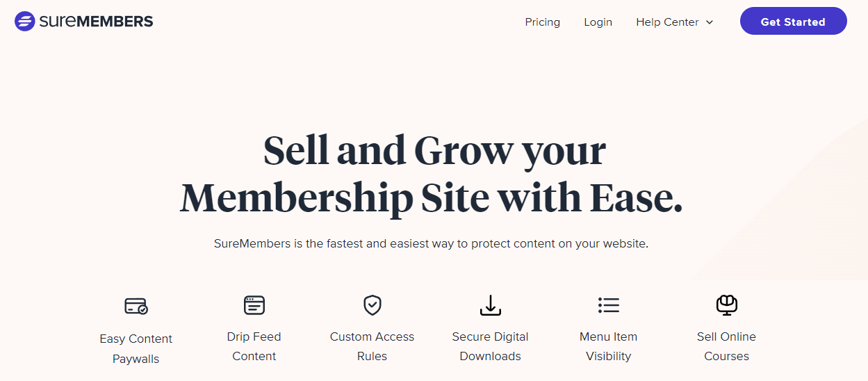
Task: Go to the Pricing page
Action: tap(543, 22)
